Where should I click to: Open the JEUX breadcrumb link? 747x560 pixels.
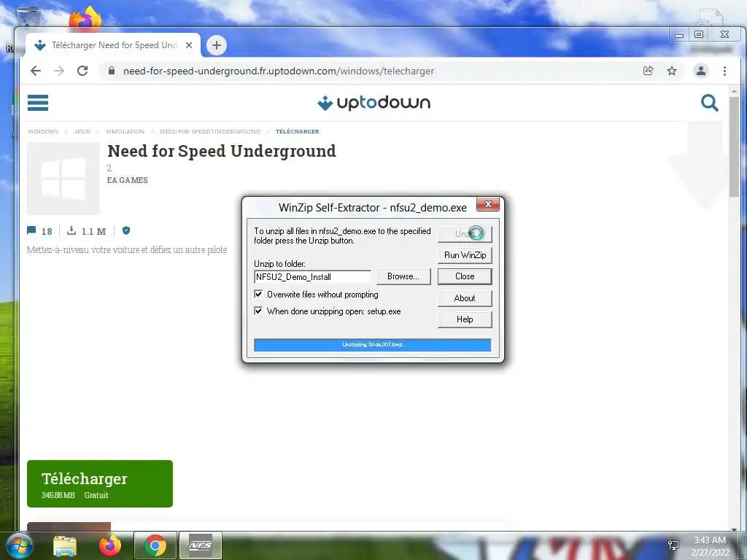pyautogui.click(x=82, y=131)
